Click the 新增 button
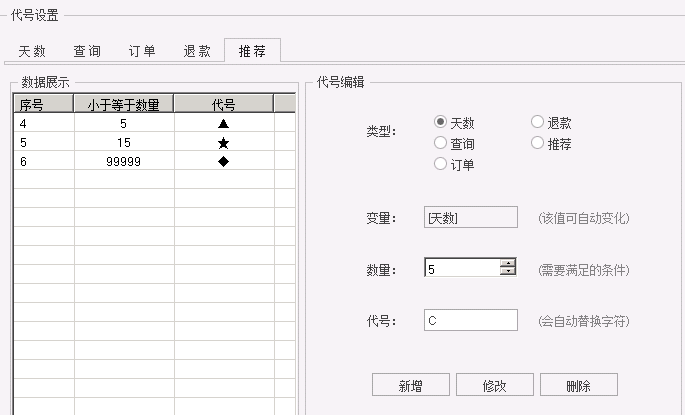This screenshot has height=415, width=685. tap(411, 385)
